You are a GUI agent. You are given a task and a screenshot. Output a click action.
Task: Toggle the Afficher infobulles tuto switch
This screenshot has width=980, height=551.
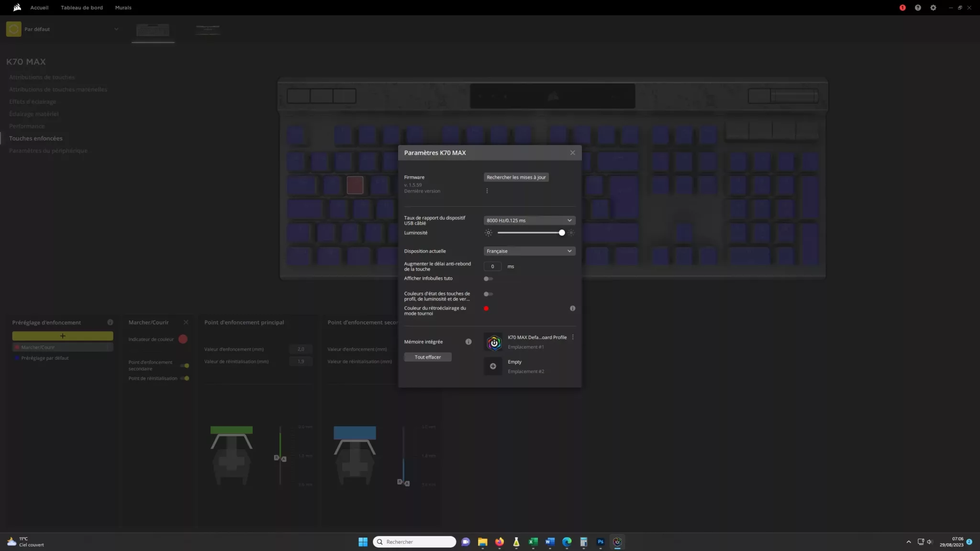click(x=488, y=279)
